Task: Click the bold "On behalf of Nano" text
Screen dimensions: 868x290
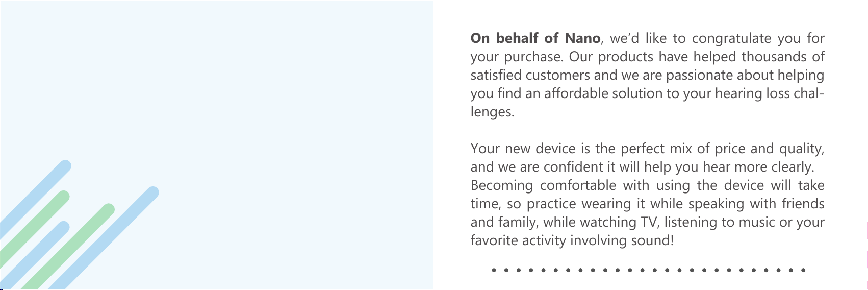Action: click(535, 38)
